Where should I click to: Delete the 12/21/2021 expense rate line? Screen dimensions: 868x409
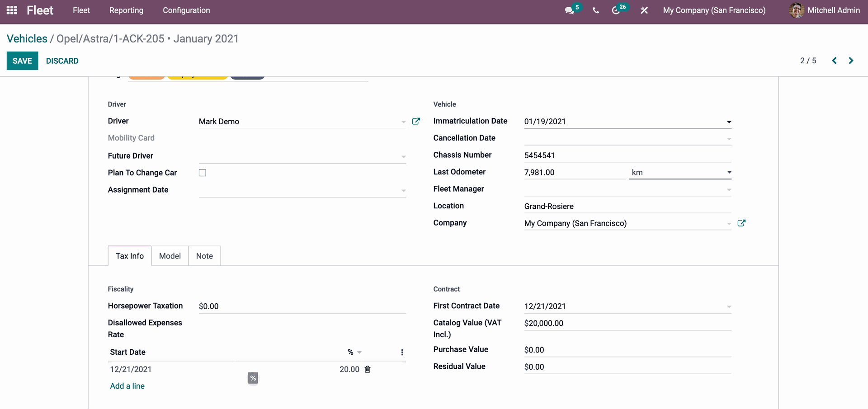368,369
